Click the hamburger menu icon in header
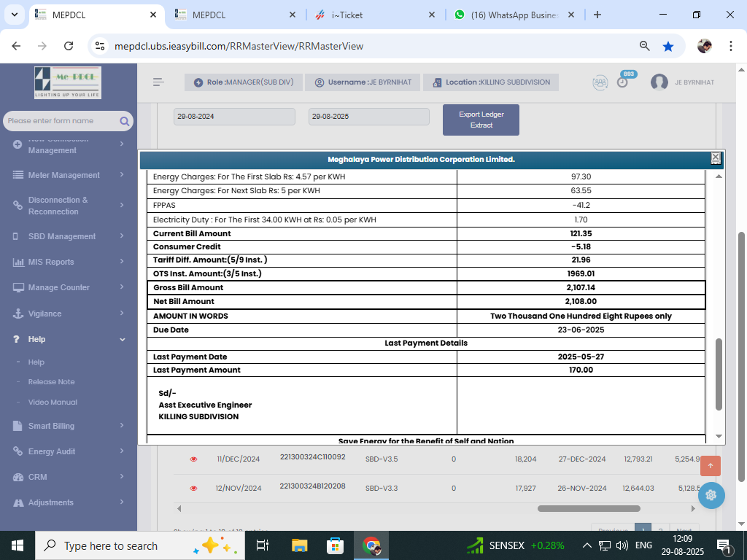 158,82
